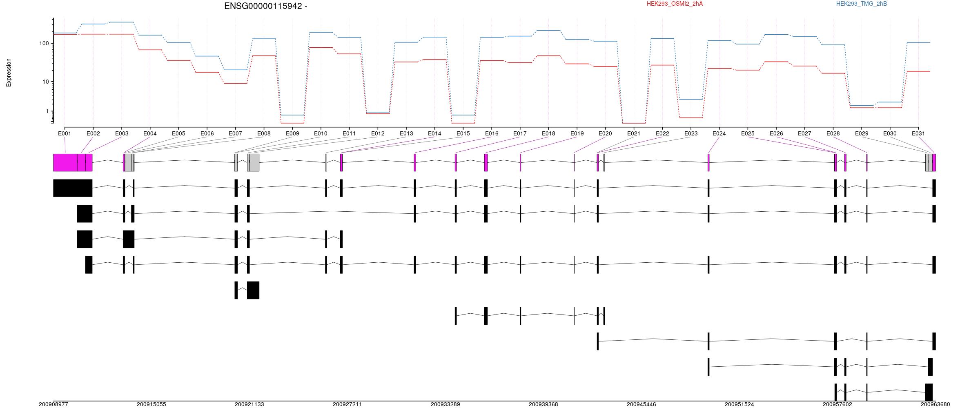
Task: Click exon label E029
Action: click(862, 133)
